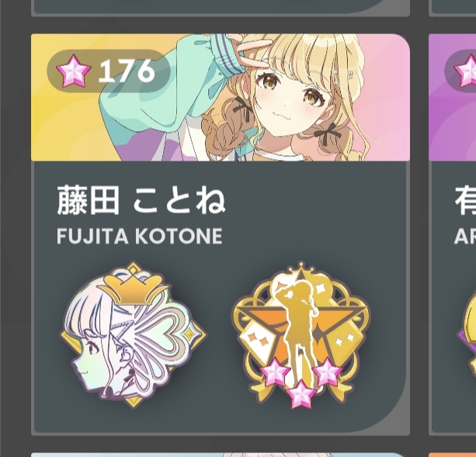Open the golden star achievement badge
This screenshot has height=457, width=476.
pyautogui.click(x=301, y=335)
